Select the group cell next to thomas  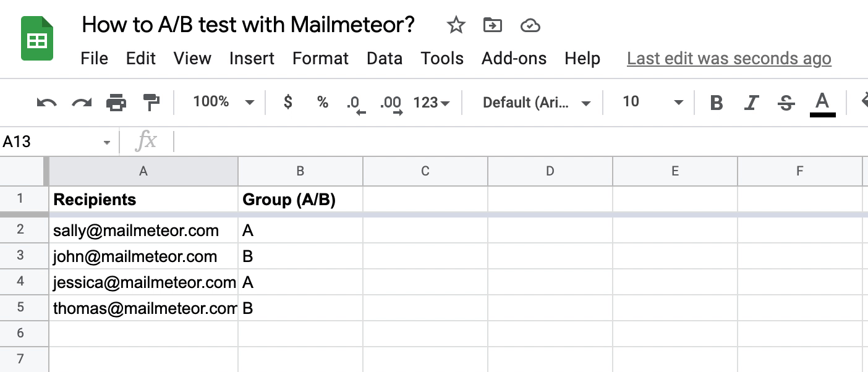(300, 308)
